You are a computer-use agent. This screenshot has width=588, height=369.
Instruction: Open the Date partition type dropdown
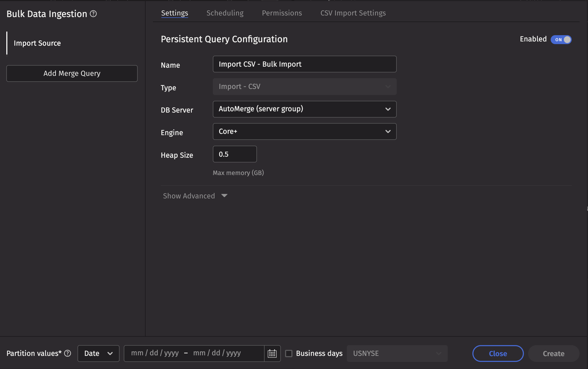(98, 354)
